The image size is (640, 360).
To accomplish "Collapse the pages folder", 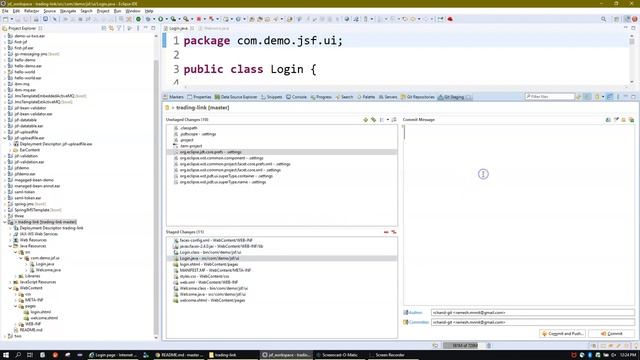I will click(16, 306).
